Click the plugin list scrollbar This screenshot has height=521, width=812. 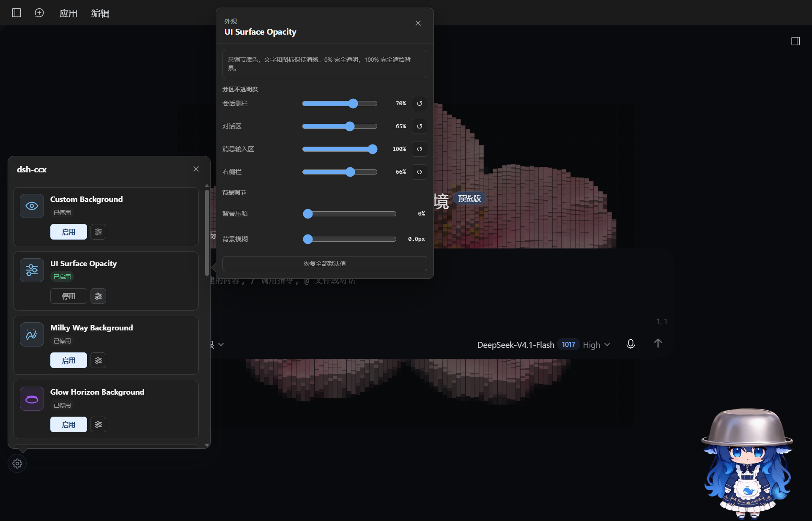pos(207,232)
